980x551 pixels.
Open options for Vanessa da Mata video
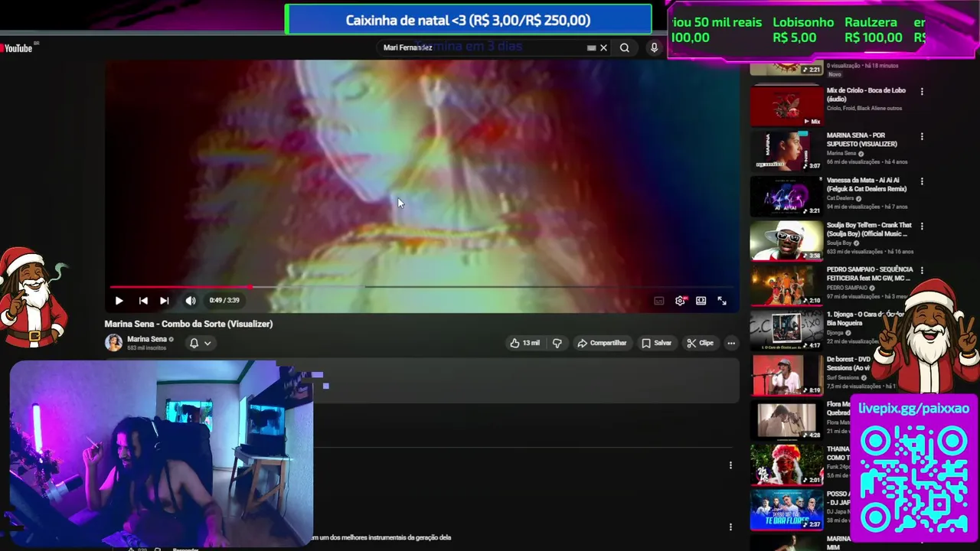pos(922,181)
